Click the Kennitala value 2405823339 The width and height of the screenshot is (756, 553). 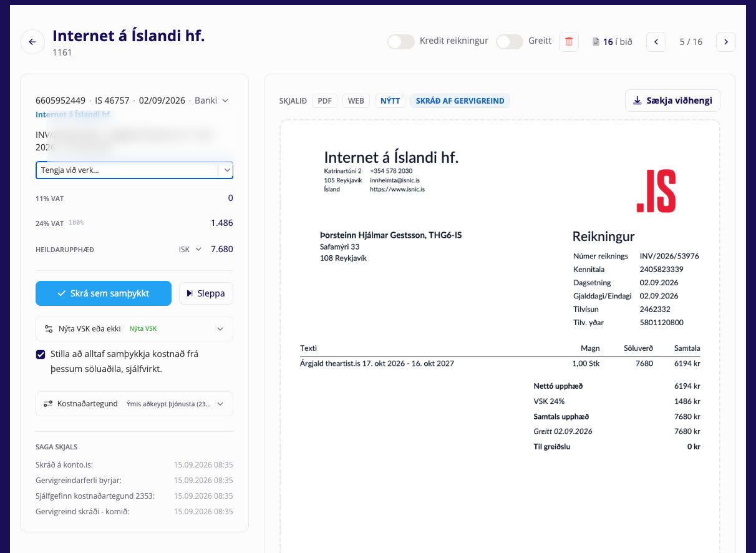(661, 270)
